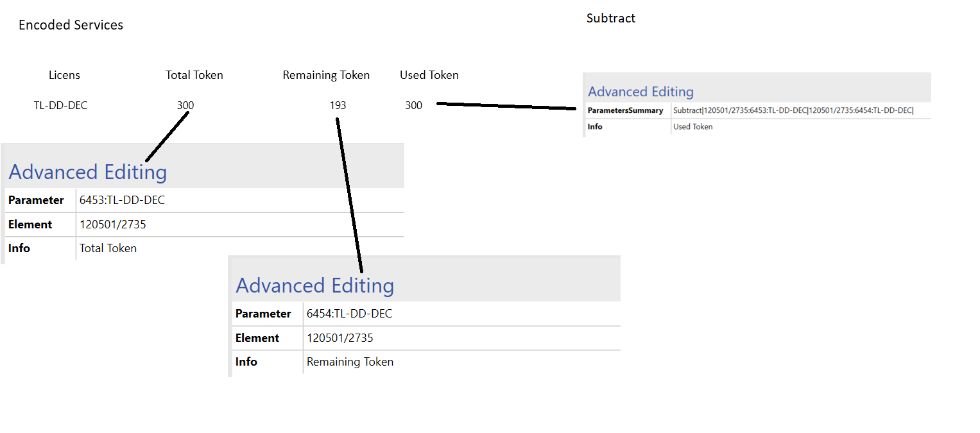Image resolution: width=980 pixels, height=433 pixels.
Task: Click the TL-DD-DEC license value
Action: pos(60,105)
